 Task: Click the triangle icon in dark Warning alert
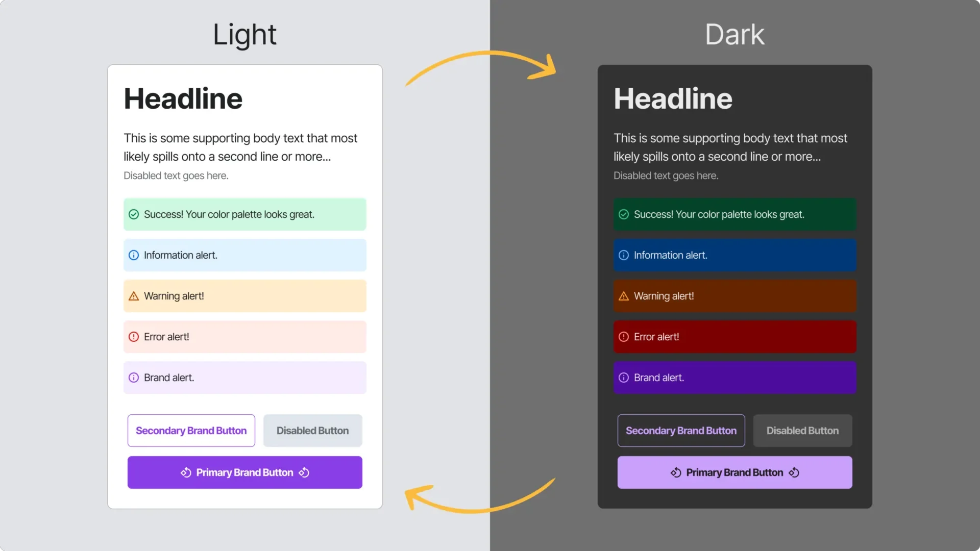(x=624, y=296)
